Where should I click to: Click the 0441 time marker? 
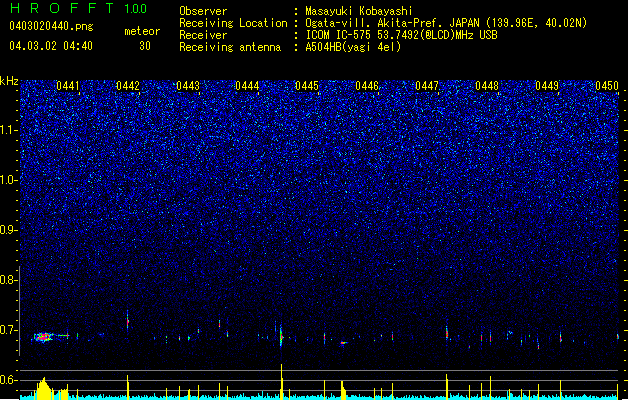pyautogui.click(x=68, y=86)
